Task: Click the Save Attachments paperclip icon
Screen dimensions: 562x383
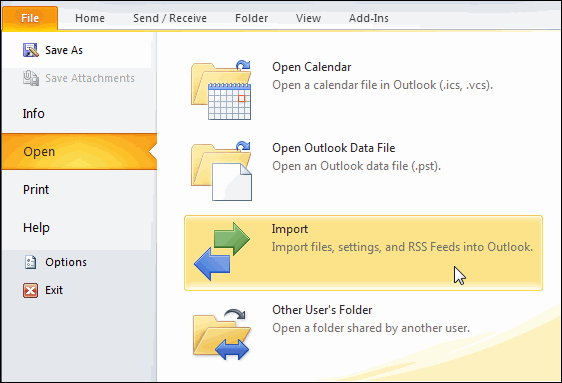Action: click(x=31, y=78)
